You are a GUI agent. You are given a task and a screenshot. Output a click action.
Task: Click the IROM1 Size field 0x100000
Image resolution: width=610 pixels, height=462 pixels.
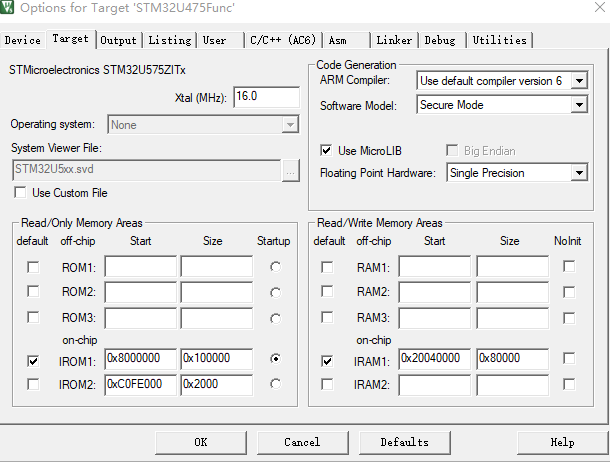tap(217, 359)
